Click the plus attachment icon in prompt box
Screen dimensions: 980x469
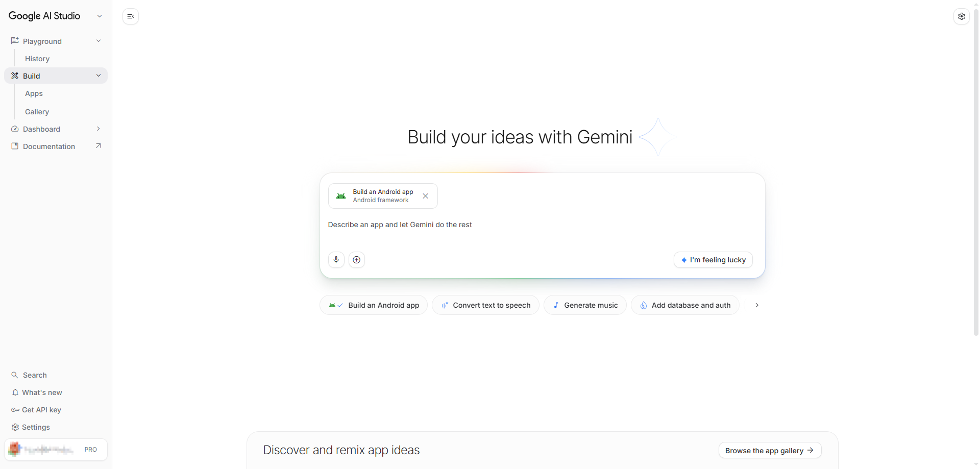pyautogui.click(x=357, y=260)
